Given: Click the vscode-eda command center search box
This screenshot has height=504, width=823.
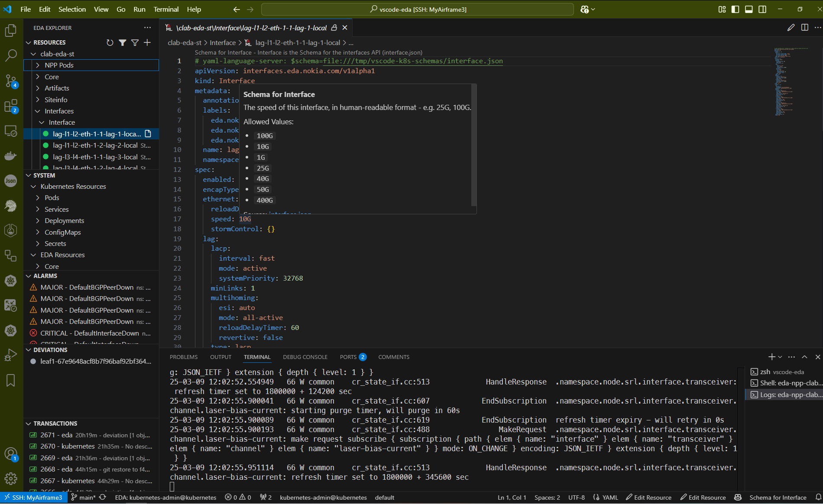Looking at the screenshot, I should [x=418, y=9].
